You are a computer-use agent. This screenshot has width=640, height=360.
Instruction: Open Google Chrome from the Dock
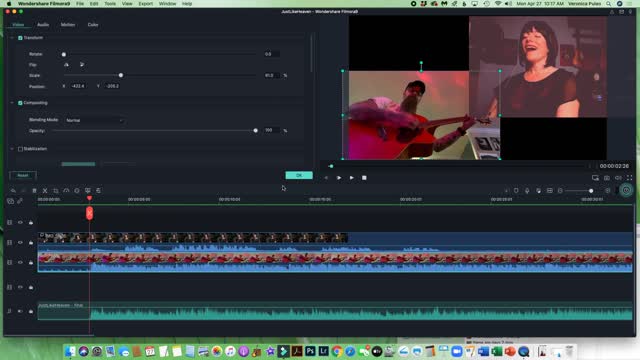[x=337, y=351]
